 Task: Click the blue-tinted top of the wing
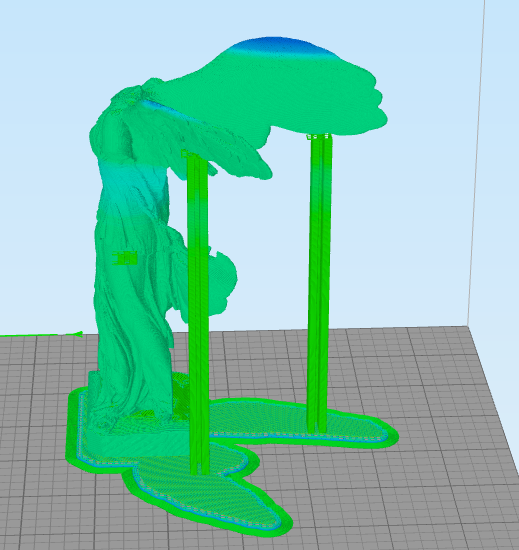tap(281, 46)
